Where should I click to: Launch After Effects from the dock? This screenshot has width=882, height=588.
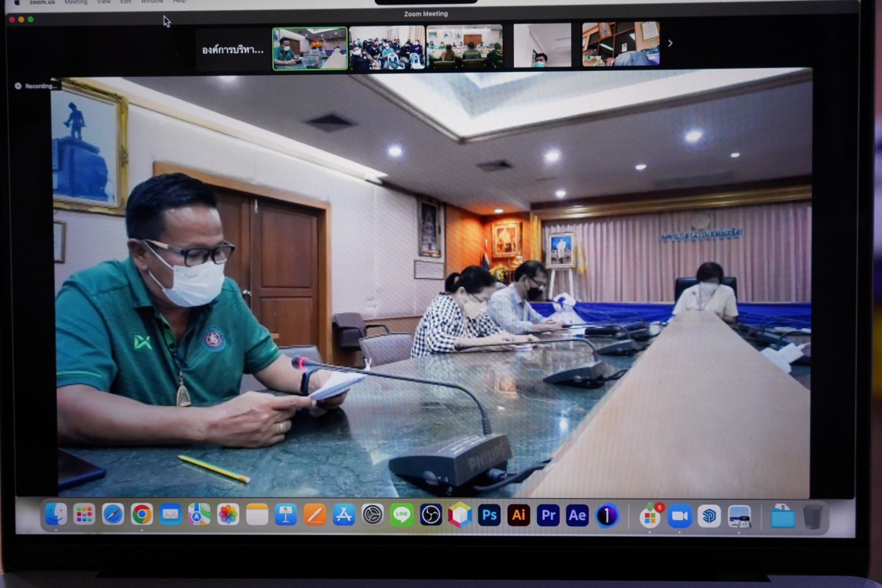click(x=577, y=515)
